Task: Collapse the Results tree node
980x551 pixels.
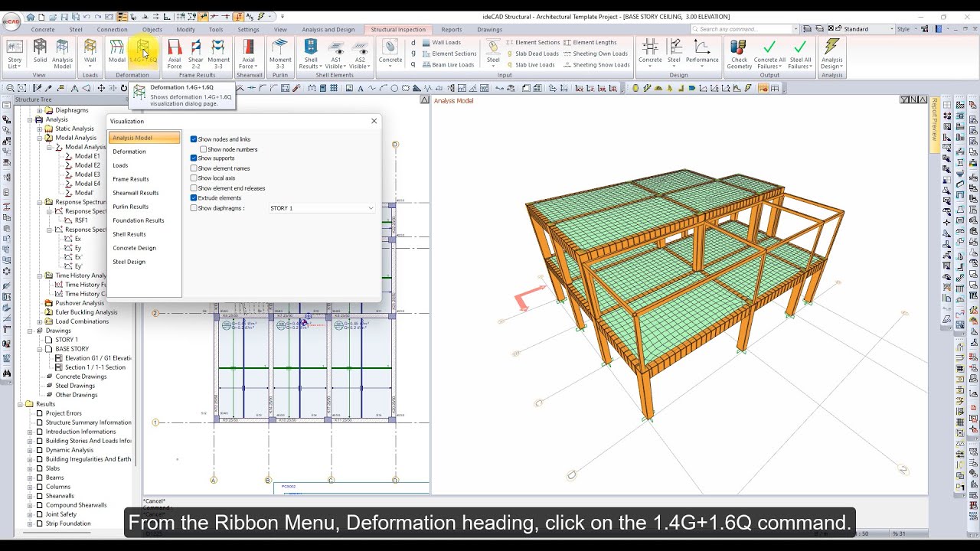Action: coord(21,404)
